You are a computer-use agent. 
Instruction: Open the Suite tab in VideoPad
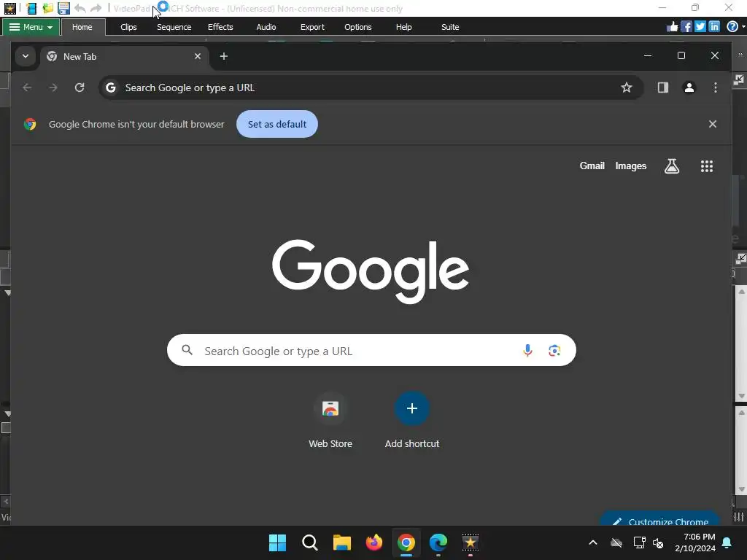point(449,27)
